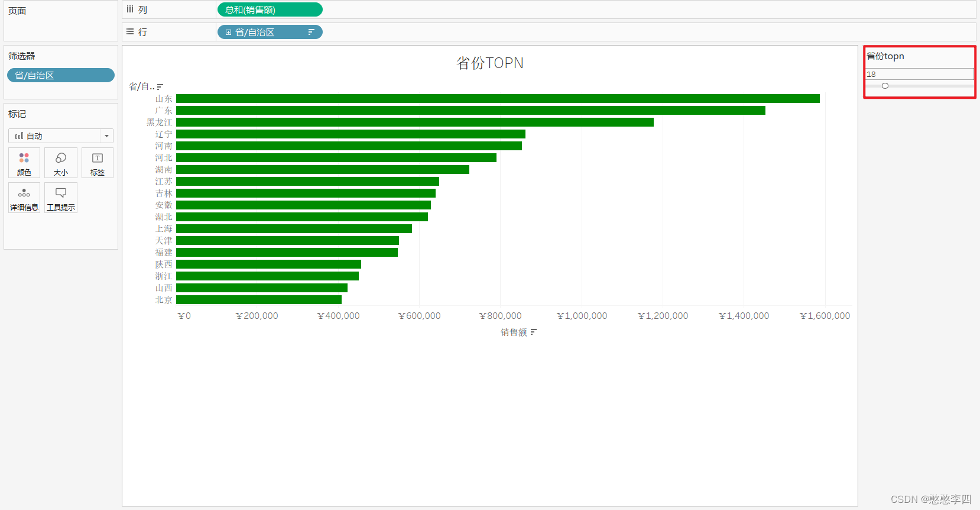The height and width of the screenshot is (510, 980).
Task: Select the 省/自治区 filter pill
Action: coord(61,75)
